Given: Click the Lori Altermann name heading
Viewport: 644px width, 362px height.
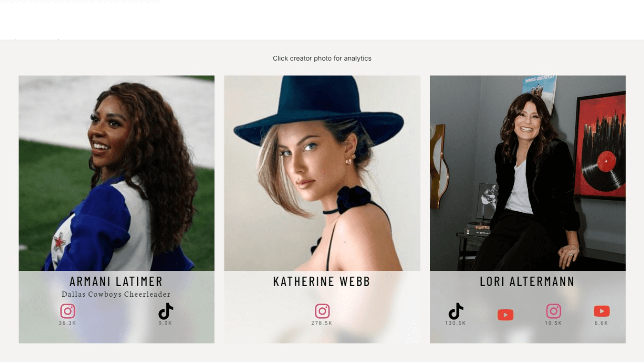Looking at the screenshot, I should 527,282.
